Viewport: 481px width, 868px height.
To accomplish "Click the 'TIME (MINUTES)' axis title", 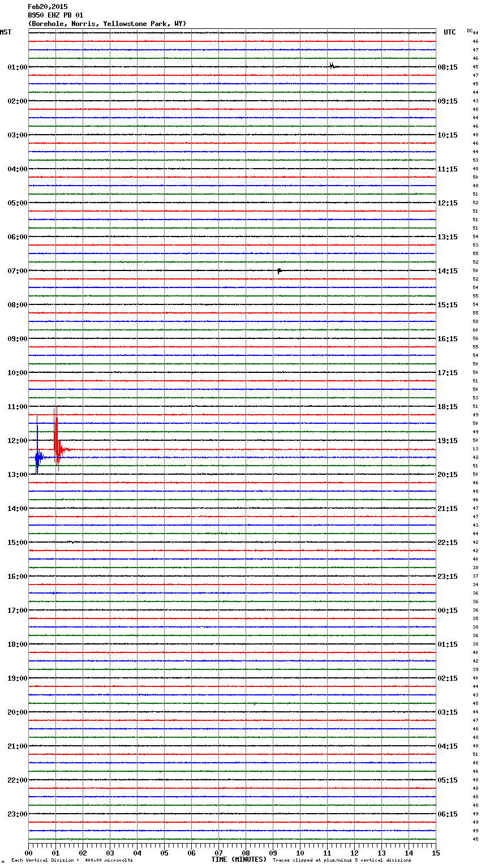I will pos(239,860).
